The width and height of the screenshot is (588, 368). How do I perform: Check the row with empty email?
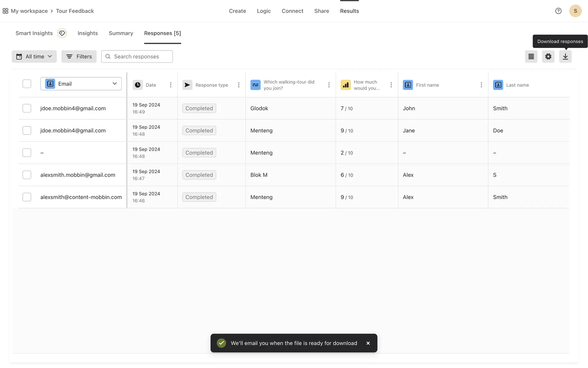click(x=27, y=153)
